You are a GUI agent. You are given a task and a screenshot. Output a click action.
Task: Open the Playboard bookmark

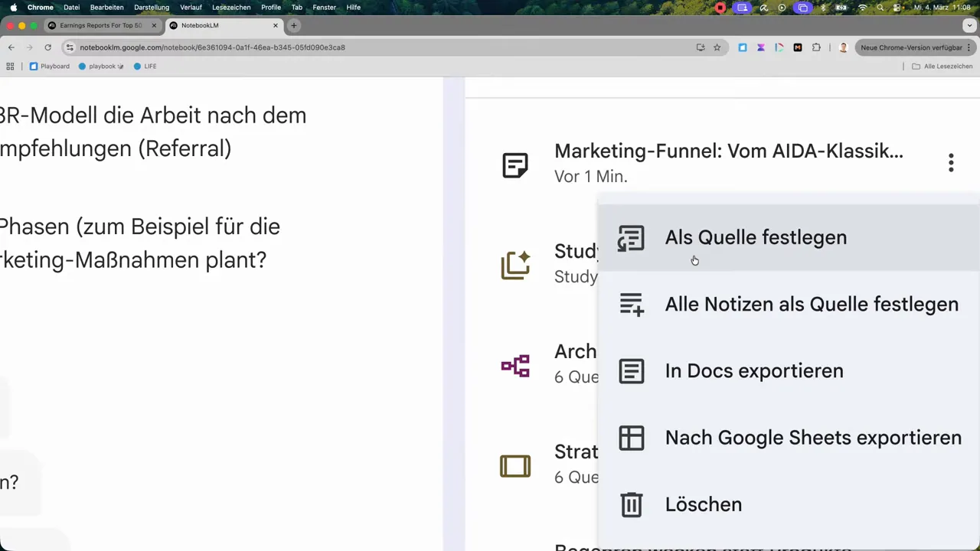50,66
